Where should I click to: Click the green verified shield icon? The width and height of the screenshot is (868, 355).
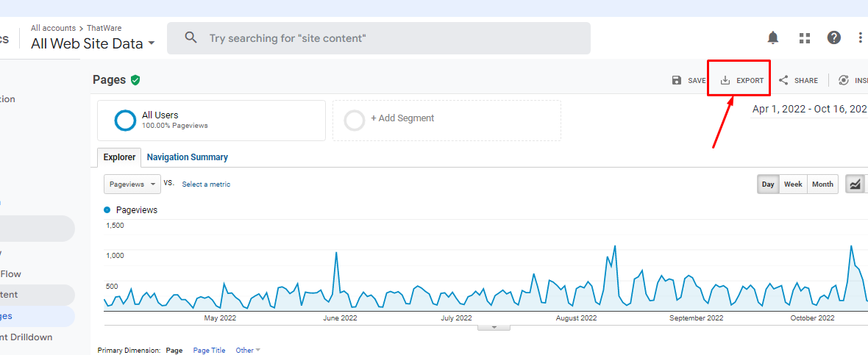pos(135,80)
